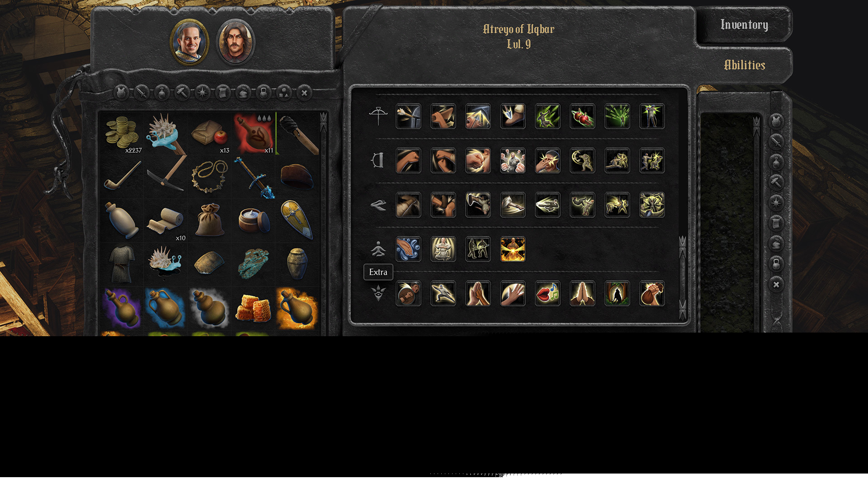Select the chainmail armor item
Image resolution: width=868 pixels, height=488 pixels.
pos(121,264)
